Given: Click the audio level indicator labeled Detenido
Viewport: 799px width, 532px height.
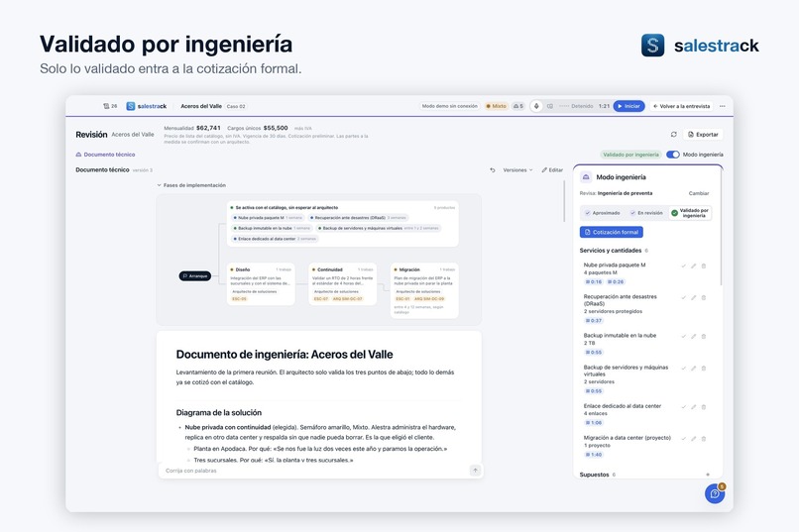Looking at the screenshot, I should coord(576,106).
